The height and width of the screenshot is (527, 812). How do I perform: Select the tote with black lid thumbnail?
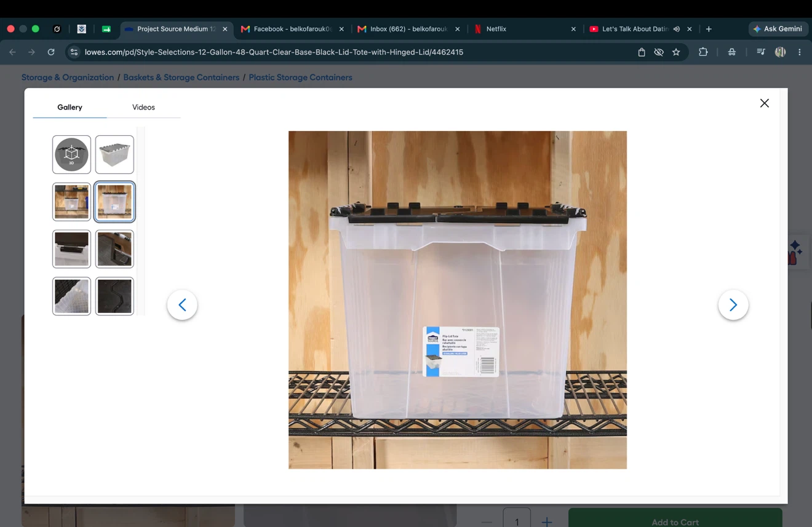click(114, 154)
